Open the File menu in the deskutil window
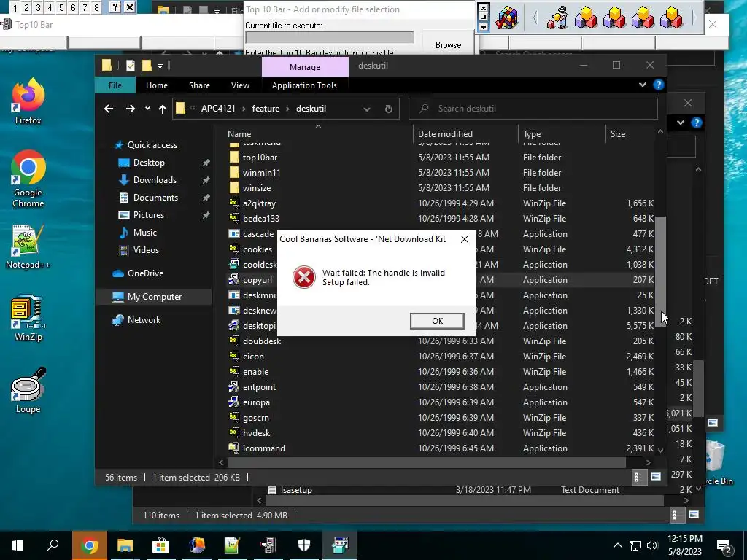The height and width of the screenshot is (560, 747). pos(115,85)
